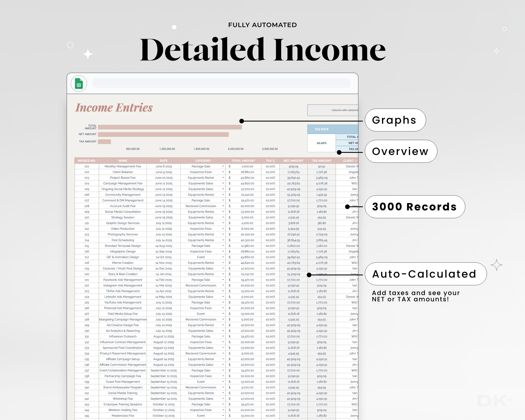Select Social Media Consultation cell
This screenshot has height=420, width=525.
pos(123,212)
